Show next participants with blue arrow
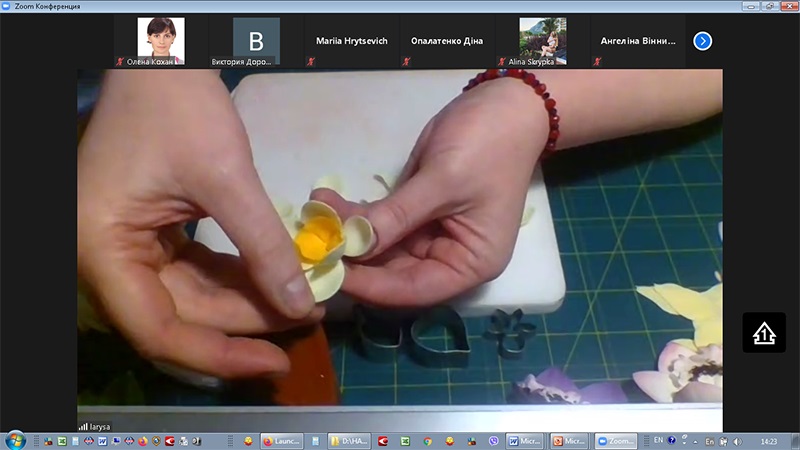The image size is (800, 450). pos(703,41)
